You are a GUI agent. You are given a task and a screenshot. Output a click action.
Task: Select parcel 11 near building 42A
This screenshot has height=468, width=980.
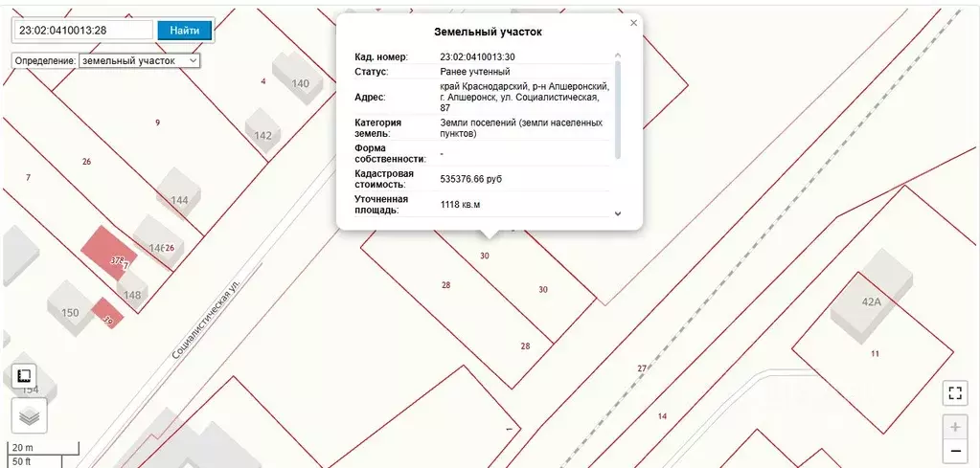tap(875, 354)
